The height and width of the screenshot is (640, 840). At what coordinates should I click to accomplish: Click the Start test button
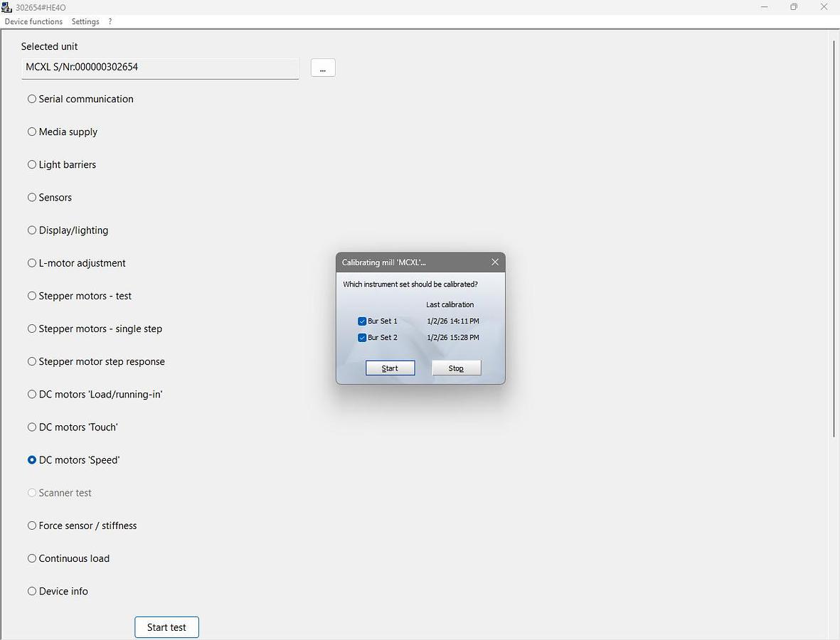pyautogui.click(x=166, y=627)
